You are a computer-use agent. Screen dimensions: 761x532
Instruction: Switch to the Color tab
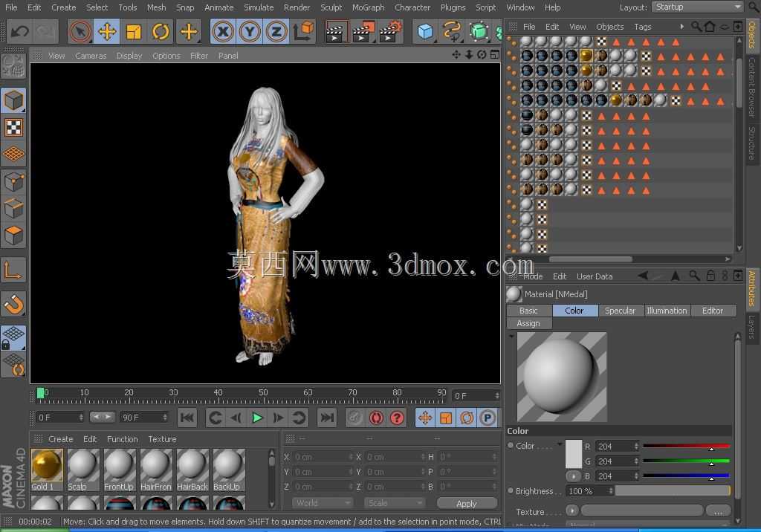574,311
